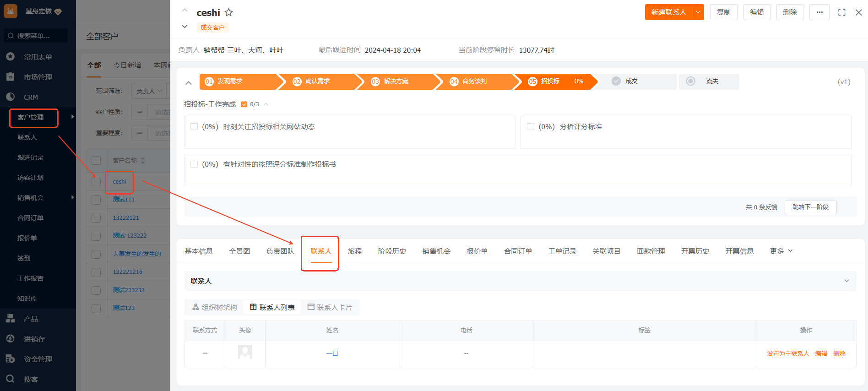The height and width of the screenshot is (391, 868).
Task: Click the 跳转下一阶段 button
Action: 810,207
